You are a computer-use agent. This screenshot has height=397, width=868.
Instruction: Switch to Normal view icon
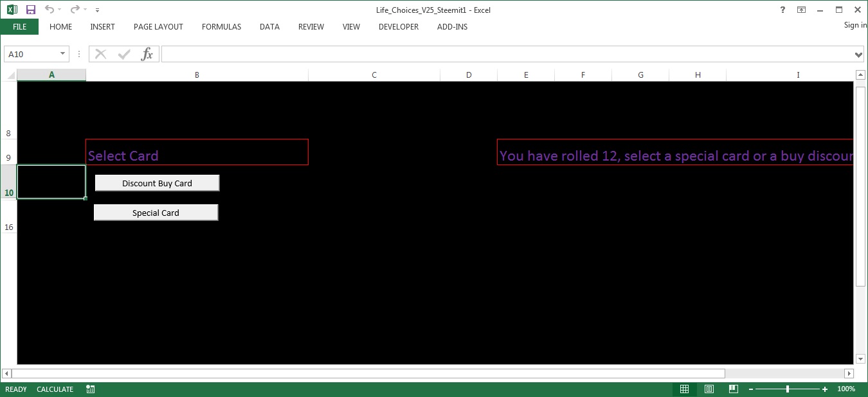(684, 389)
